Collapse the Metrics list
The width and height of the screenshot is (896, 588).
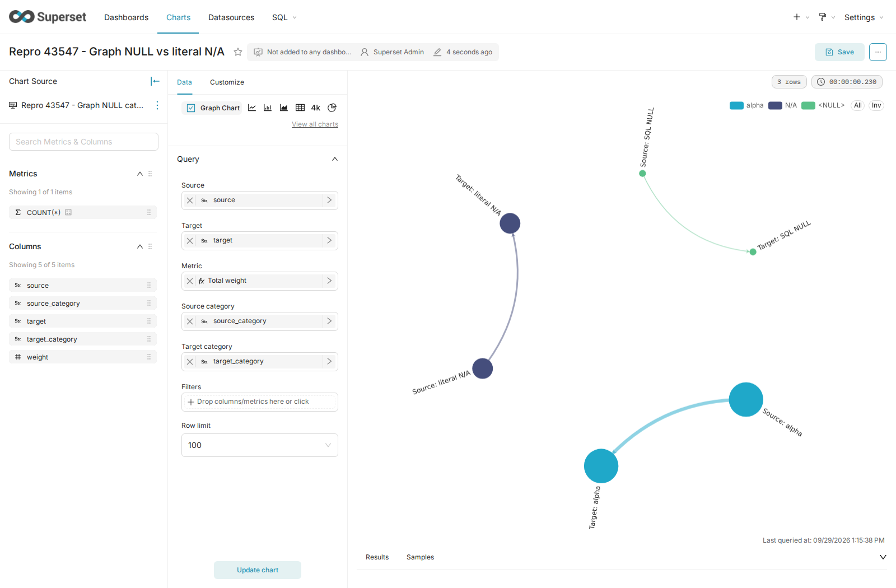point(140,174)
